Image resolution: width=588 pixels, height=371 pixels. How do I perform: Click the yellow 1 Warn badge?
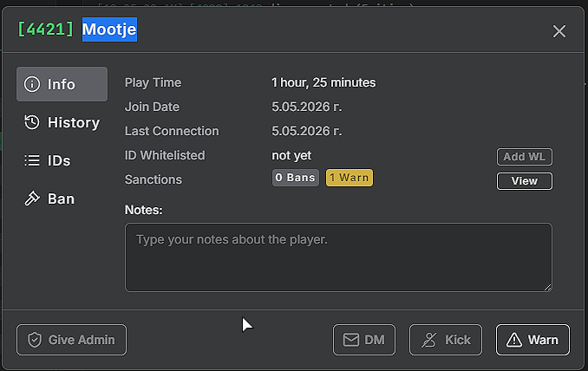pyautogui.click(x=350, y=178)
